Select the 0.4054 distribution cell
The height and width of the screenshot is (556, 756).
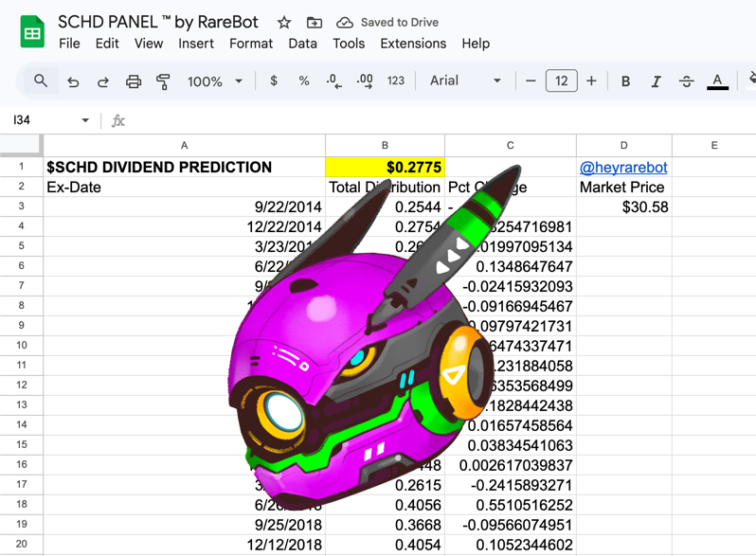pyautogui.click(x=385, y=545)
